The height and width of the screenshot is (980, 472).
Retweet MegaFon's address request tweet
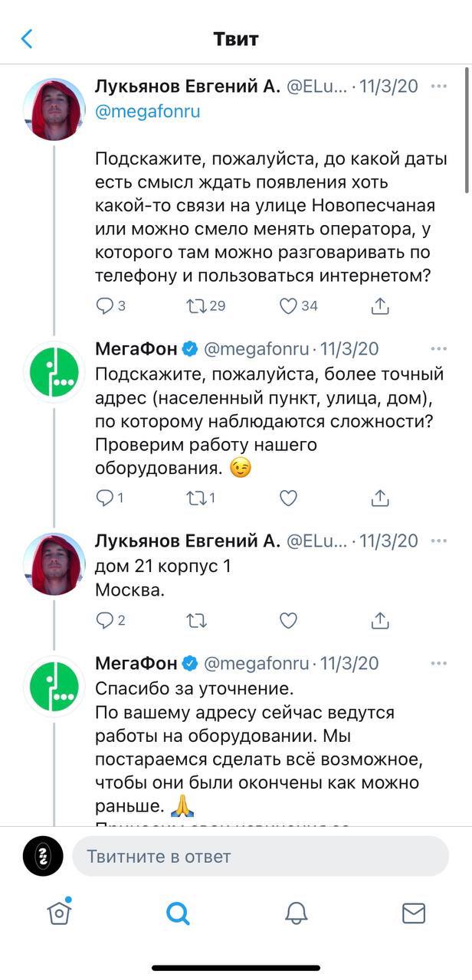point(197,498)
